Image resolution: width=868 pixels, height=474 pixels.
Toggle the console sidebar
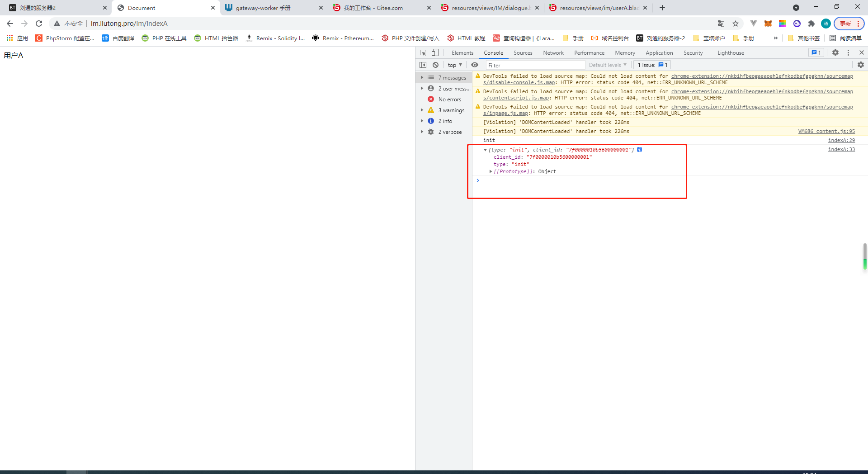pos(423,65)
